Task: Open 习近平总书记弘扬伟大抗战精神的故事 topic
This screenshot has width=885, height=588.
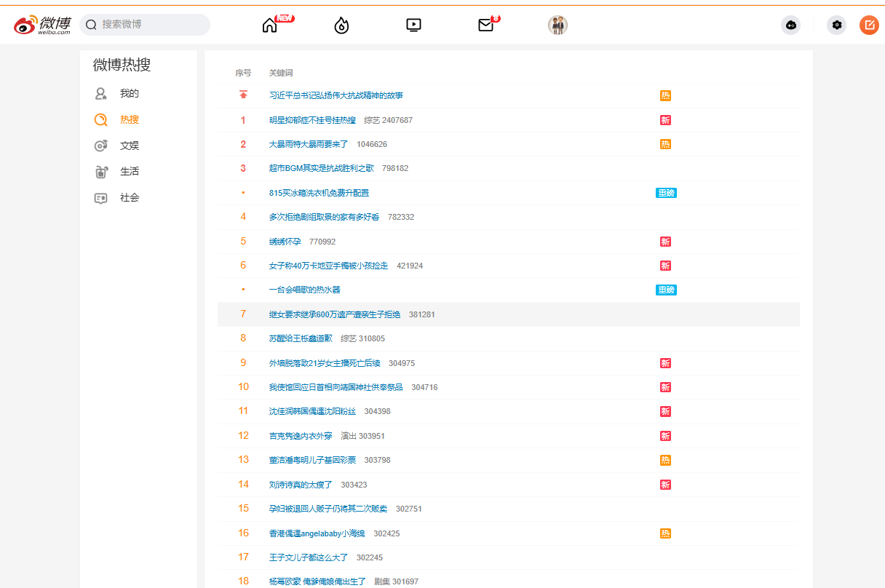Action: (336, 95)
